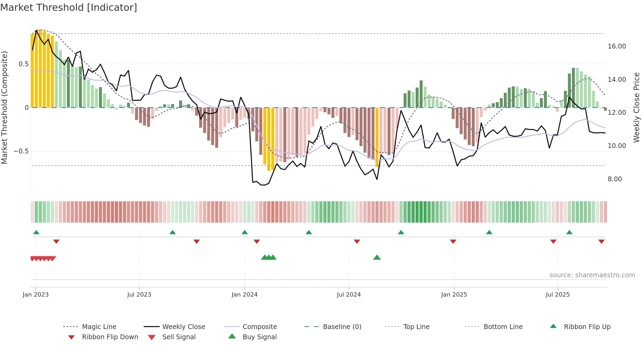Click the Jan 2024 x-axis label
This screenshot has width=644, height=362.
(x=245, y=294)
